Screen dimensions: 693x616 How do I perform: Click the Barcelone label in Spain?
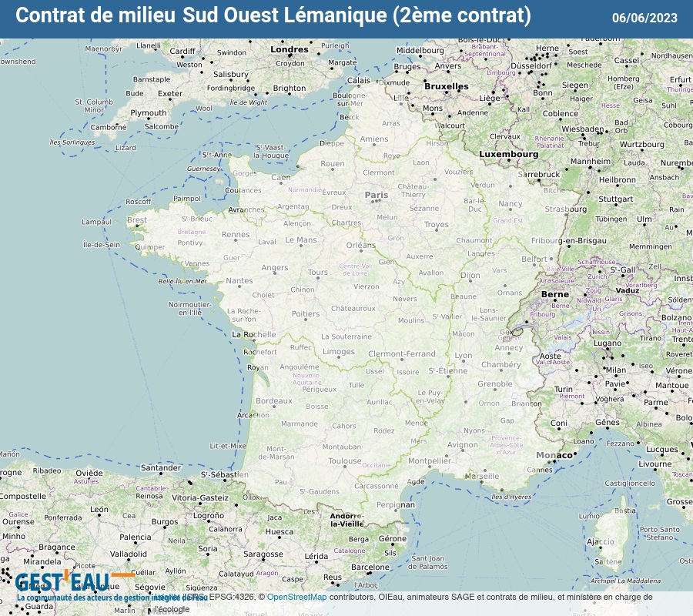click(370, 567)
